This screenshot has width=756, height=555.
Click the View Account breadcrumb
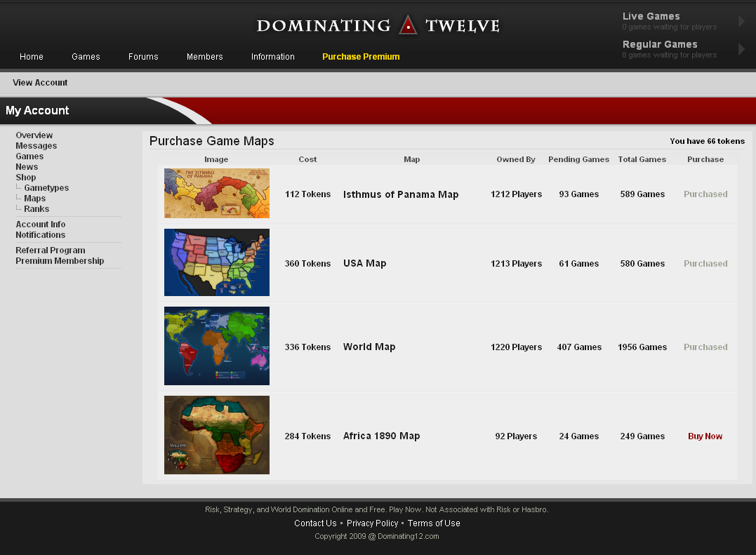[x=40, y=83]
